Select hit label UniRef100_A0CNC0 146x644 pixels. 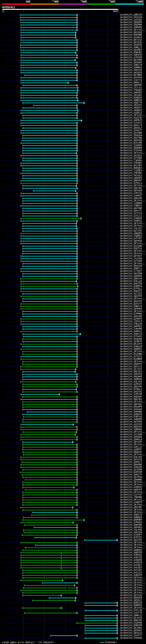click(x=131, y=565)
